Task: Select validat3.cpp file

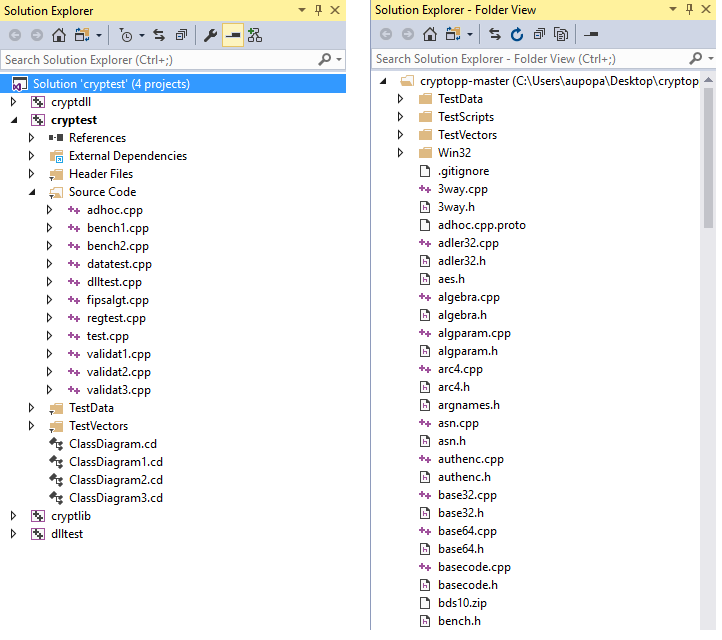Action: click(x=119, y=390)
